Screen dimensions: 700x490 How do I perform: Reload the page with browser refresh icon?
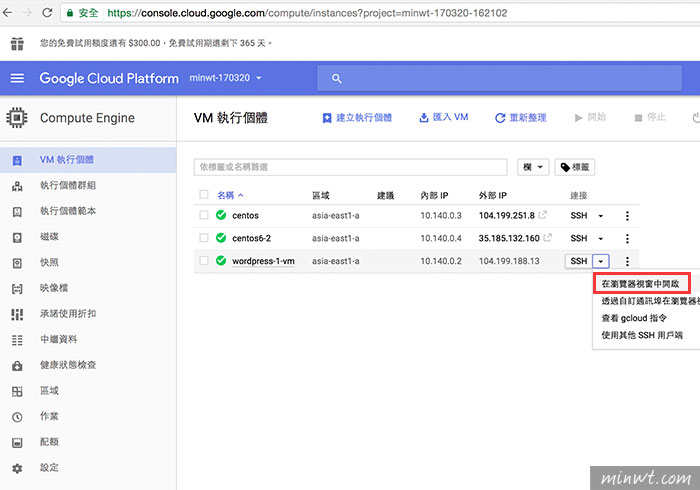point(47,12)
